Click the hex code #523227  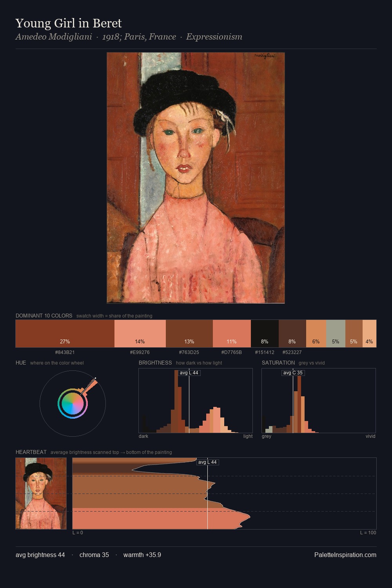[x=292, y=352]
